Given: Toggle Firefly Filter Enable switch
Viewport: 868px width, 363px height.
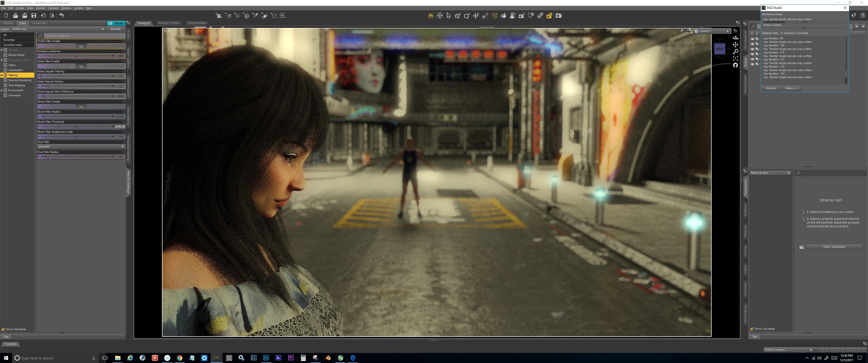Looking at the screenshot, I should (81, 46).
